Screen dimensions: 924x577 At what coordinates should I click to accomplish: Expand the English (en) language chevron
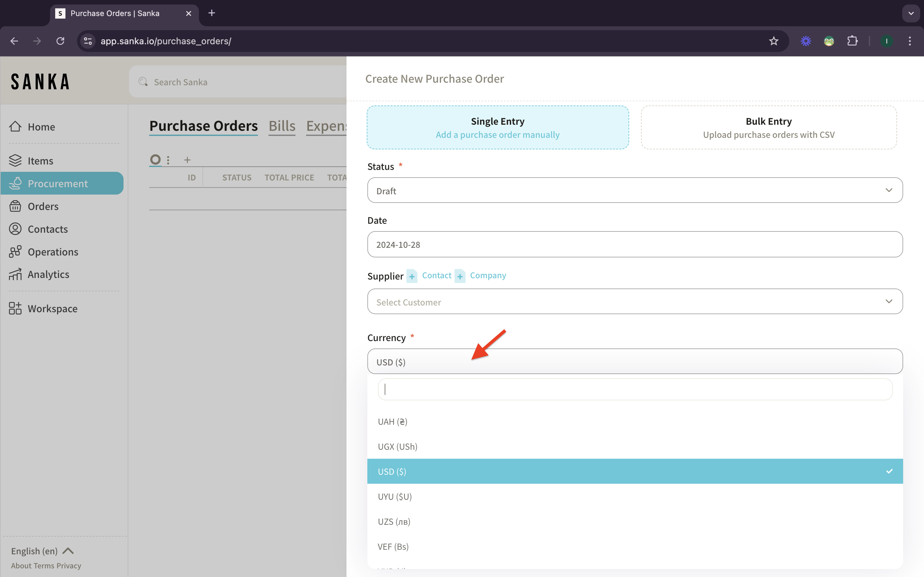coord(68,551)
